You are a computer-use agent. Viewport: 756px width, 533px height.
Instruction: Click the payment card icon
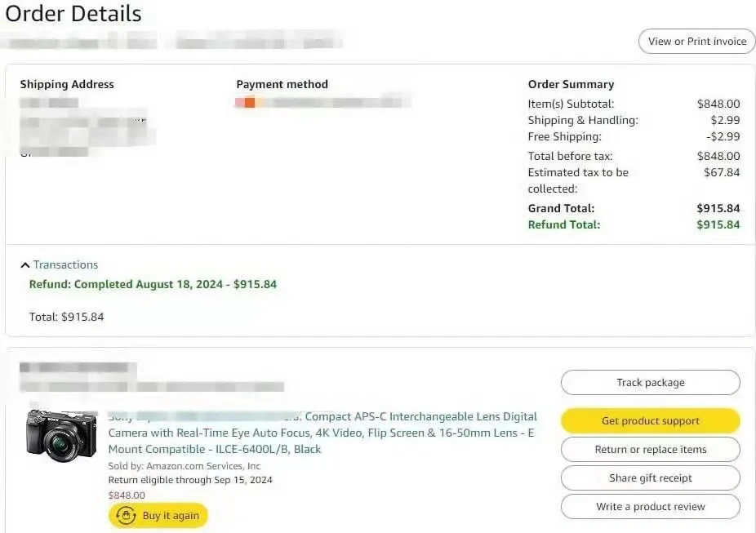tap(250, 102)
